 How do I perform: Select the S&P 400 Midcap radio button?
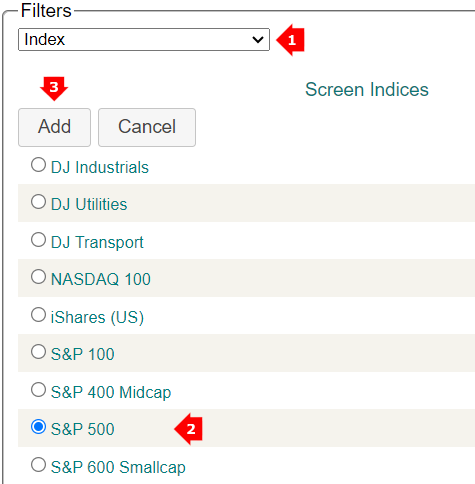coord(38,390)
